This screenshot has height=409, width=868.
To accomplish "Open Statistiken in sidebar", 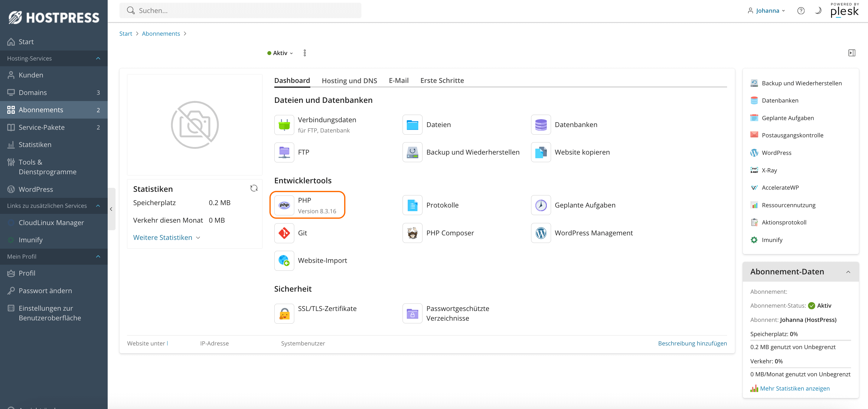I will pyautogui.click(x=54, y=145).
